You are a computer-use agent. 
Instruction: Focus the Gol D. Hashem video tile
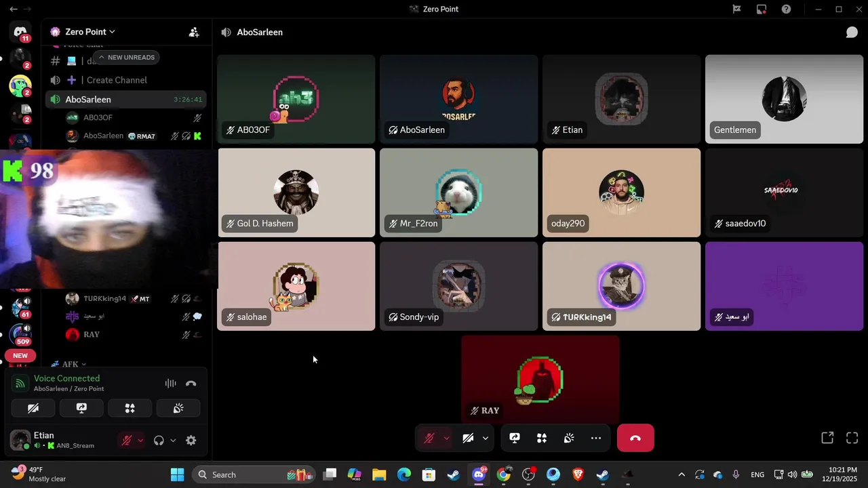pyautogui.click(x=296, y=192)
